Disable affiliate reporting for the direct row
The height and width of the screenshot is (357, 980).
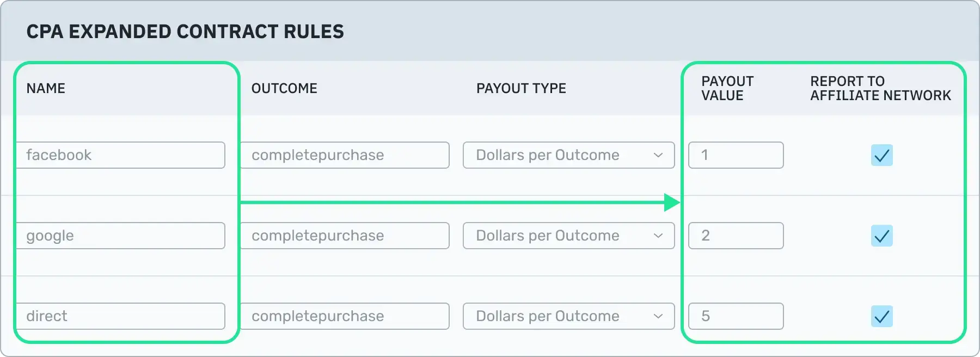[882, 316]
